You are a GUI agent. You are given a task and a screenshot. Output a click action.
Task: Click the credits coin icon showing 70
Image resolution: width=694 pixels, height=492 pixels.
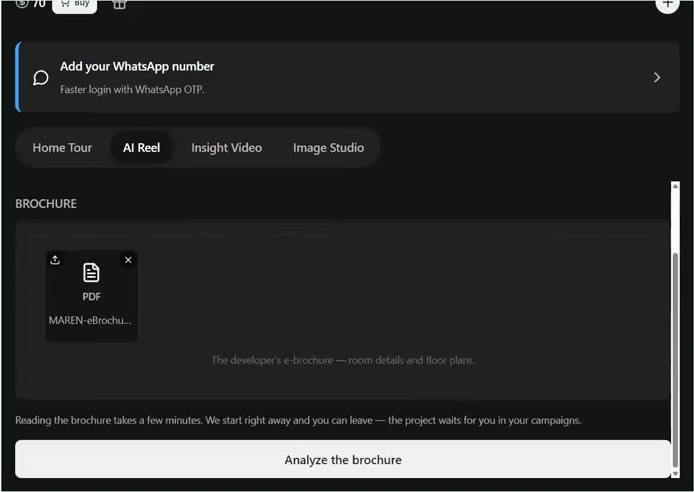pyautogui.click(x=22, y=4)
